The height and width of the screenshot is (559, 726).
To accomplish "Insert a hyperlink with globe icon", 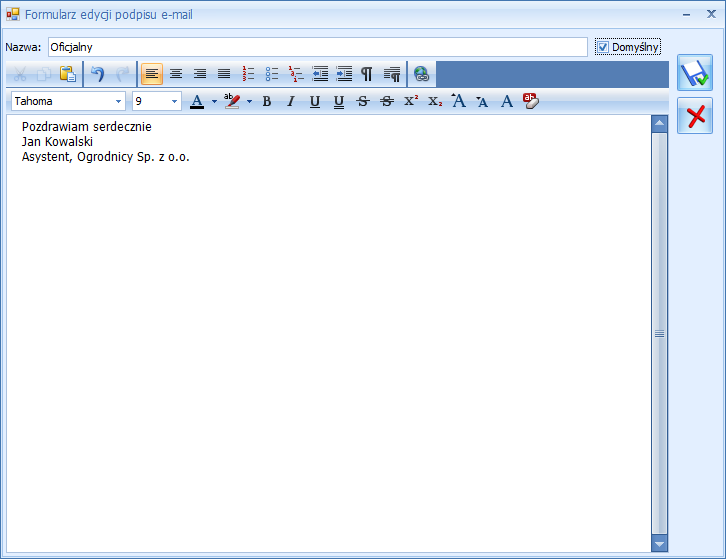I will tap(421, 74).
